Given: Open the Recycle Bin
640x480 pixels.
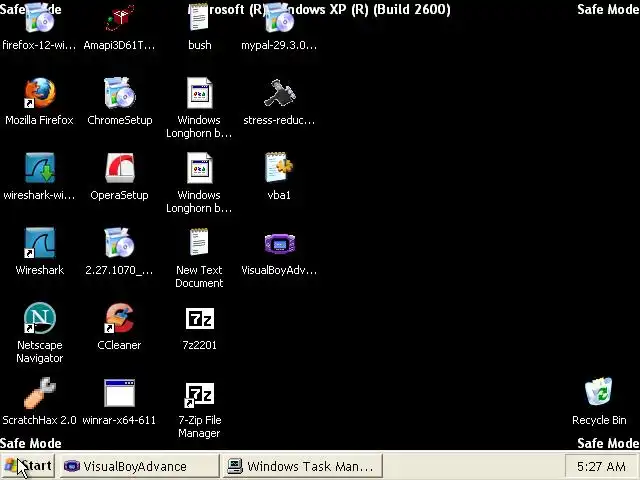Looking at the screenshot, I should click(599, 392).
